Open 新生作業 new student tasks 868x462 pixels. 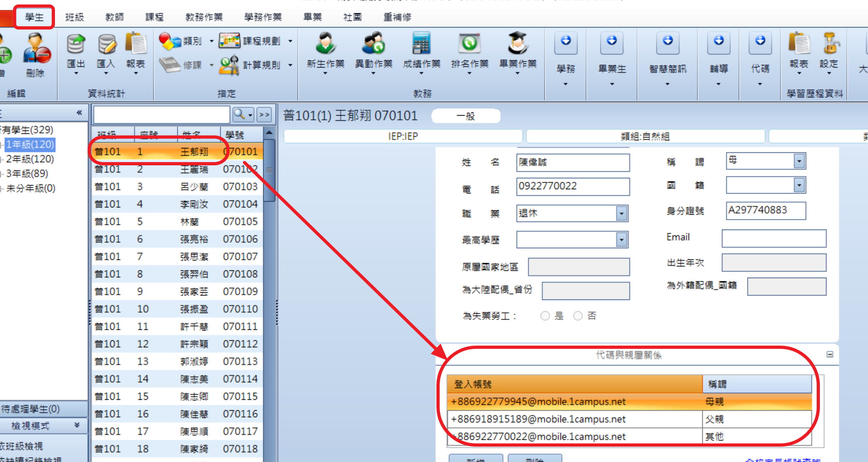[x=326, y=44]
